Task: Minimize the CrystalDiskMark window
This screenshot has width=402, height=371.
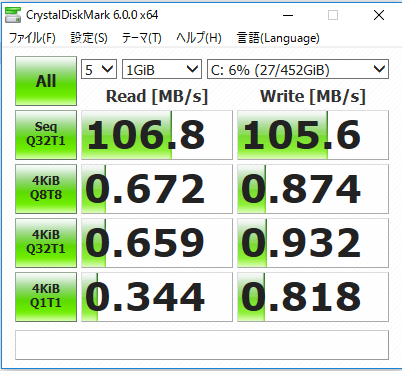Action: (288, 15)
